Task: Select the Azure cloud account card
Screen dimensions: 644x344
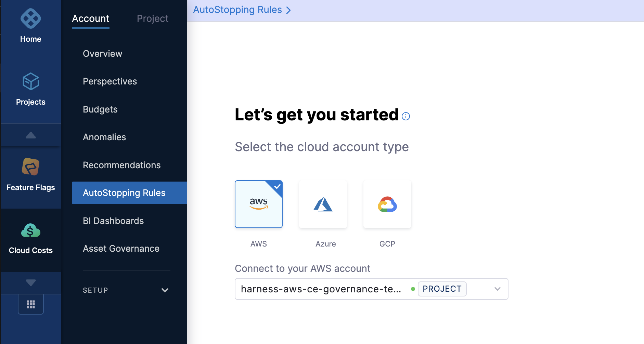Action: (x=323, y=204)
